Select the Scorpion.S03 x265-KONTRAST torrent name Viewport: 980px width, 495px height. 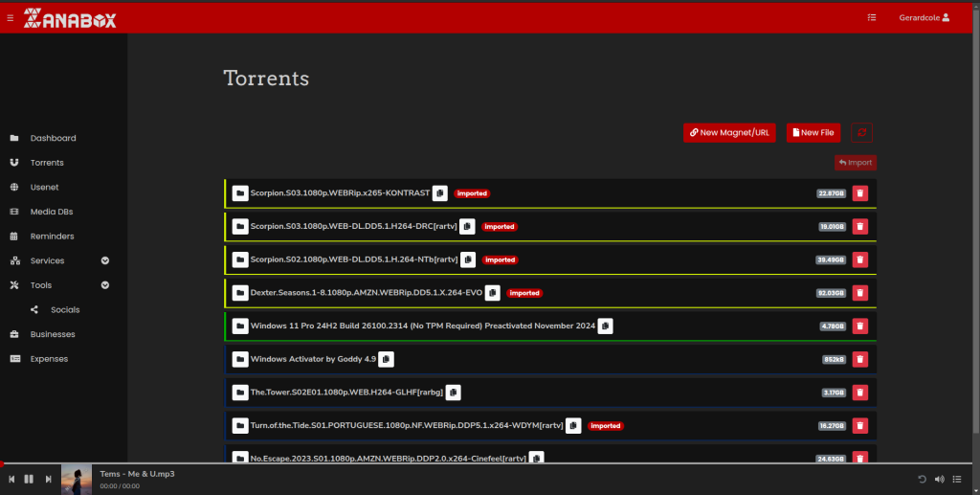340,193
